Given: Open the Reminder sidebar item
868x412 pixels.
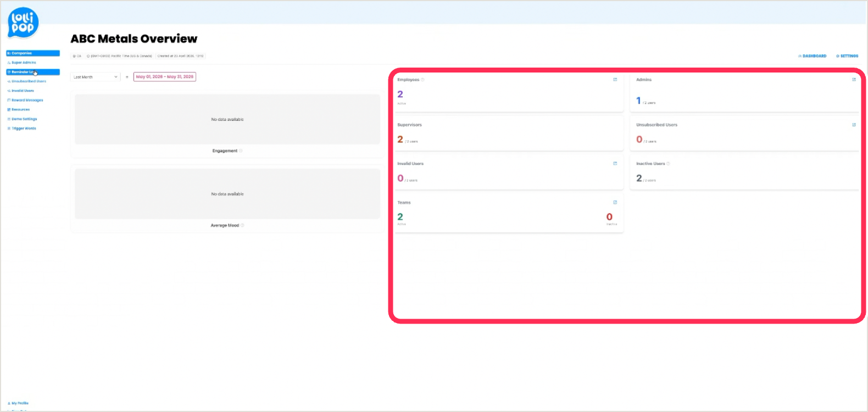Looking at the screenshot, I should coord(33,72).
